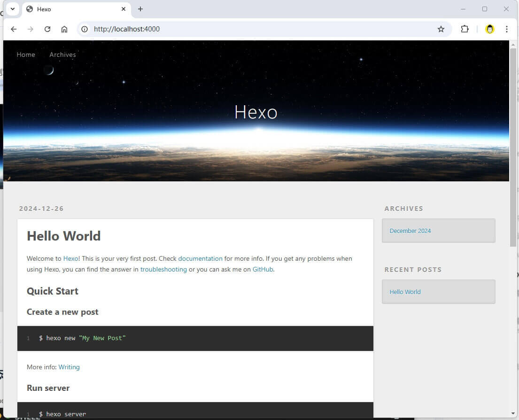Screen dimensions: 519x420
Task: Open the Extensions puzzle icon
Action: click(465, 29)
